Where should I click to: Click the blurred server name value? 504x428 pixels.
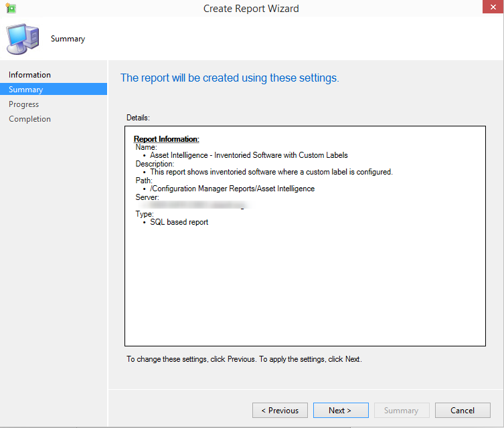(196, 205)
